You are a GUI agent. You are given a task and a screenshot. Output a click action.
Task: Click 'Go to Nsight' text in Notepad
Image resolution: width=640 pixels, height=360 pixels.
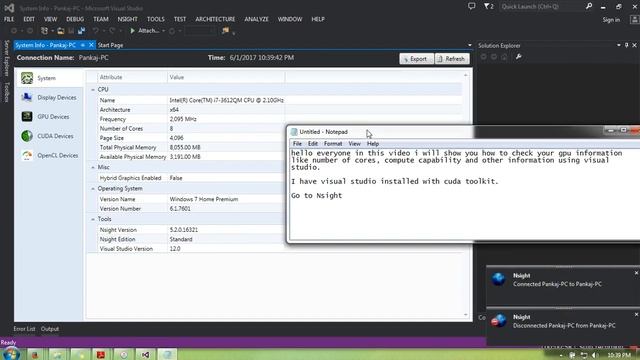pos(316,196)
